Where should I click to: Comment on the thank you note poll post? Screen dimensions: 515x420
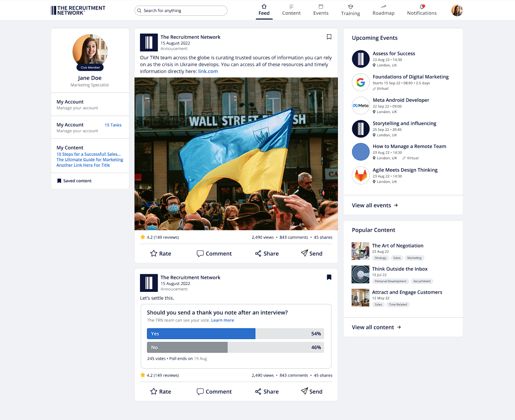(214, 391)
